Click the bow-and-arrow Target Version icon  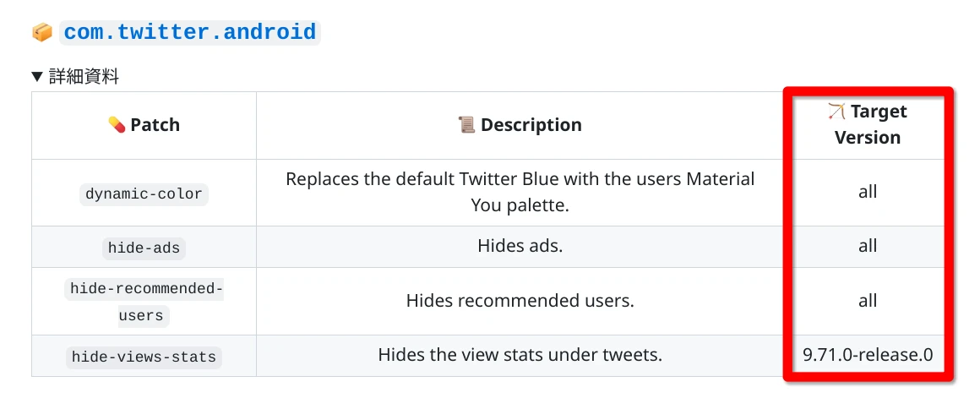pyautogui.click(x=836, y=112)
